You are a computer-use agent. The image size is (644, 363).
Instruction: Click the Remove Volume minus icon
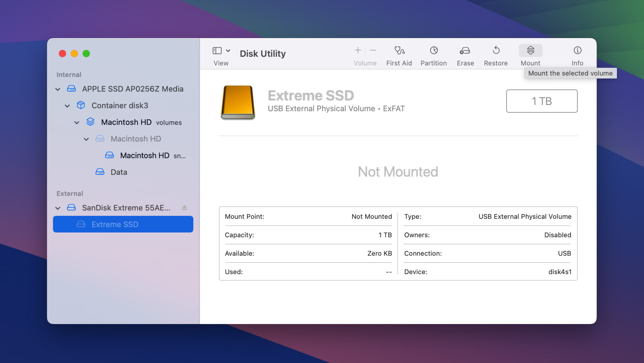373,50
